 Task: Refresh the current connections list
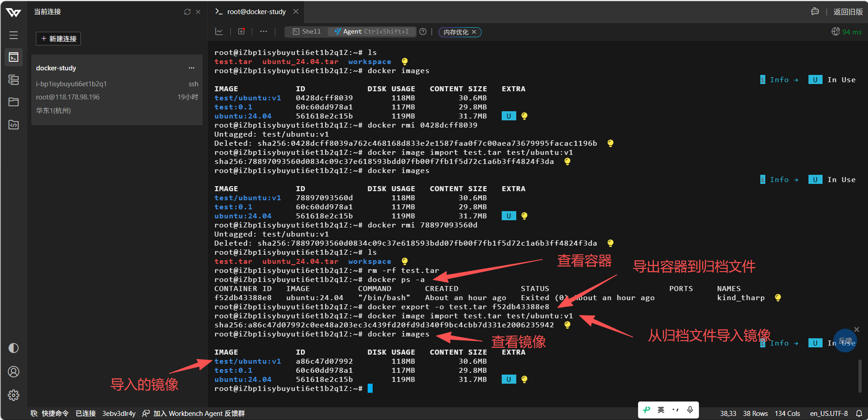pos(187,12)
